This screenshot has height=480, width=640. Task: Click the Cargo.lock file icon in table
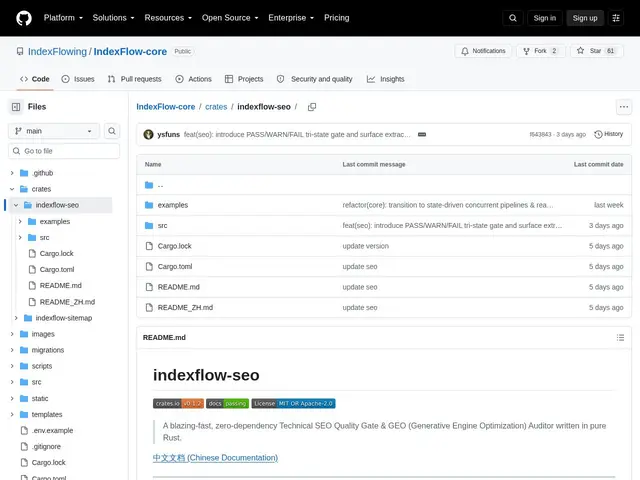pyautogui.click(x=149, y=246)
